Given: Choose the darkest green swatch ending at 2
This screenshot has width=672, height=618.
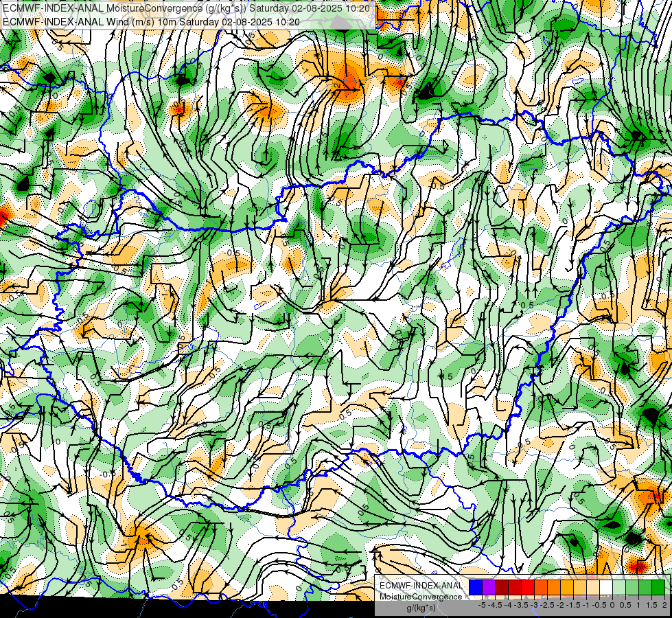Looking at the screenshot, I should pos(658,587).
